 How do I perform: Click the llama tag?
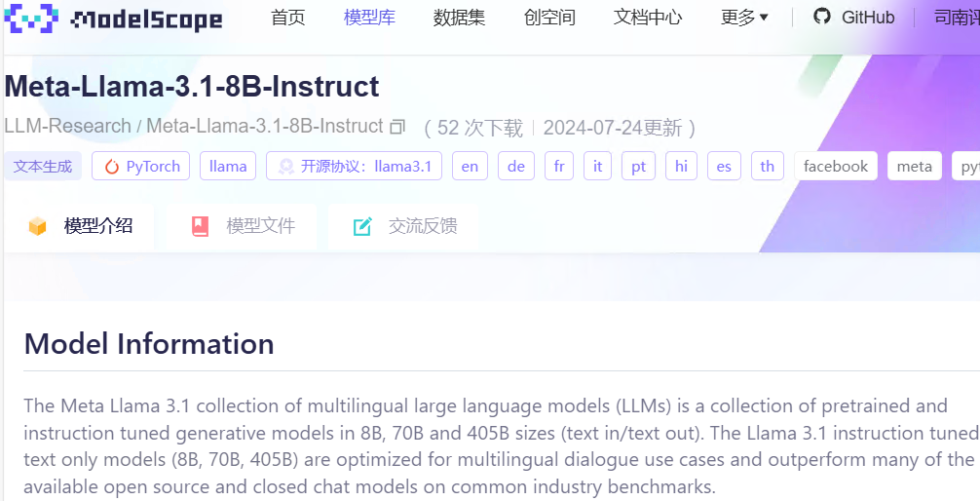228,167
